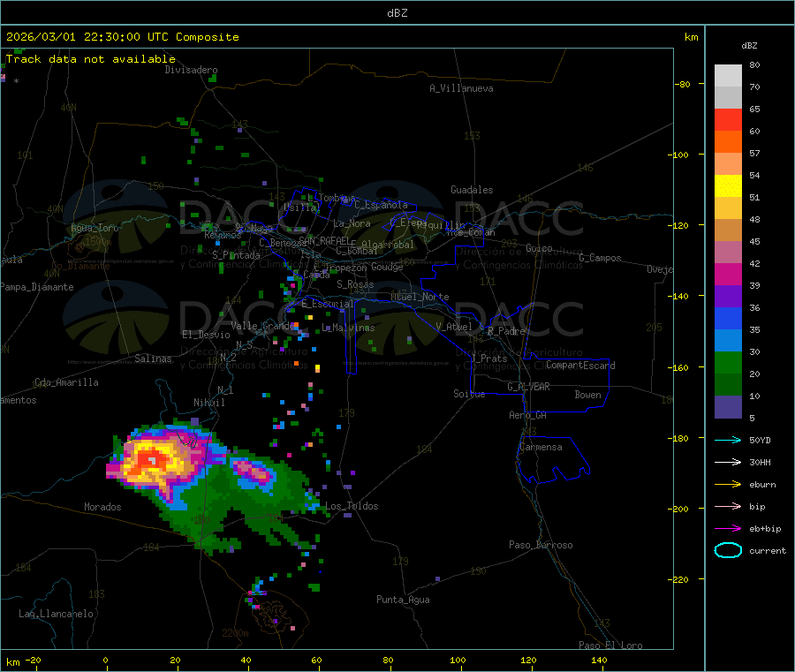Click the Aero_GA location label
795x672 pixels.
[527, 415]
